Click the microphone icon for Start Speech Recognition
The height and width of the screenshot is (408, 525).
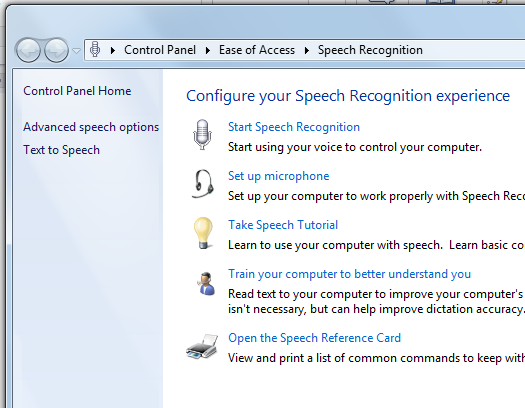(202, 135)
